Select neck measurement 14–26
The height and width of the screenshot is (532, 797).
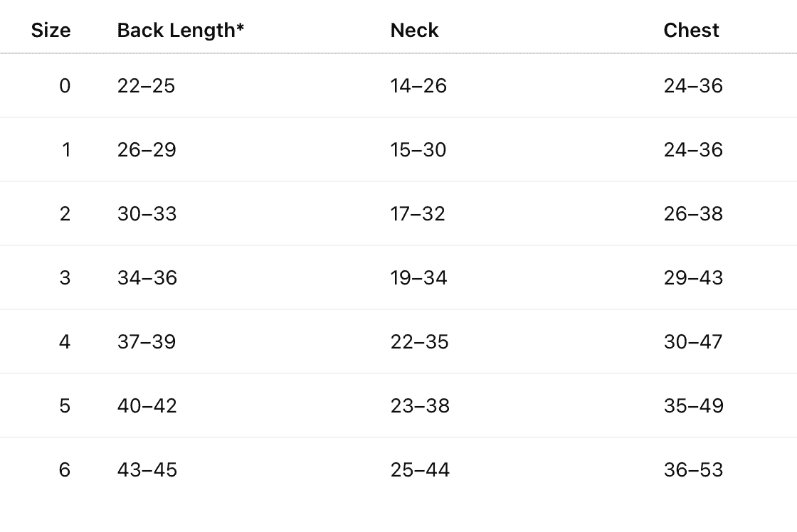click(x=418, y=86)
